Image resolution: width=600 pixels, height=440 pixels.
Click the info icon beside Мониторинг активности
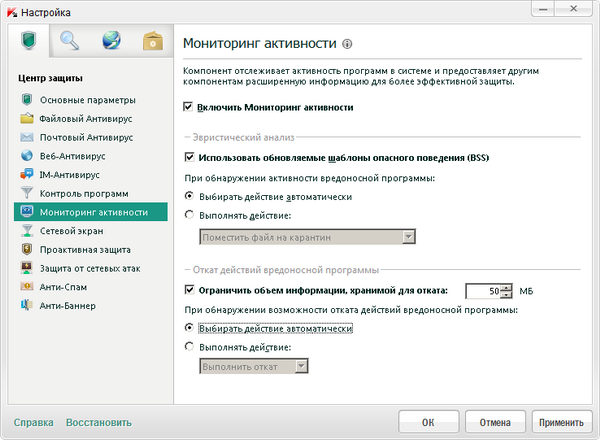pyautogui.click(x=347, y=44)
